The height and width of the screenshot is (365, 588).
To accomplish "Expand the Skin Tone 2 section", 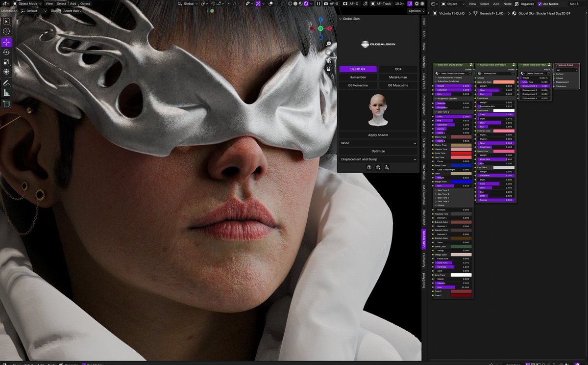I will (442, 190).
